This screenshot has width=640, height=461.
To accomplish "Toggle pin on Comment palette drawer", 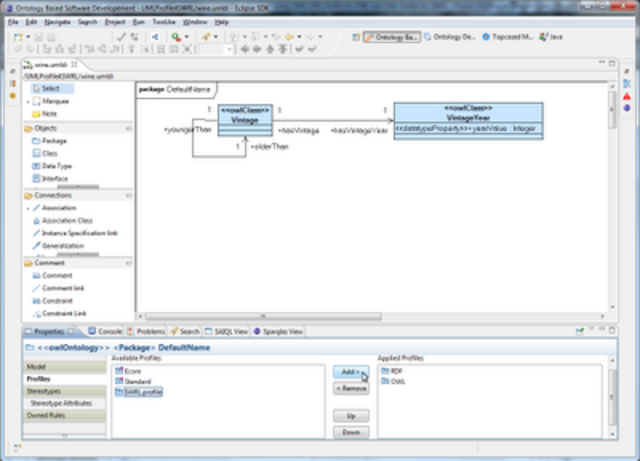I will point(129,263).
